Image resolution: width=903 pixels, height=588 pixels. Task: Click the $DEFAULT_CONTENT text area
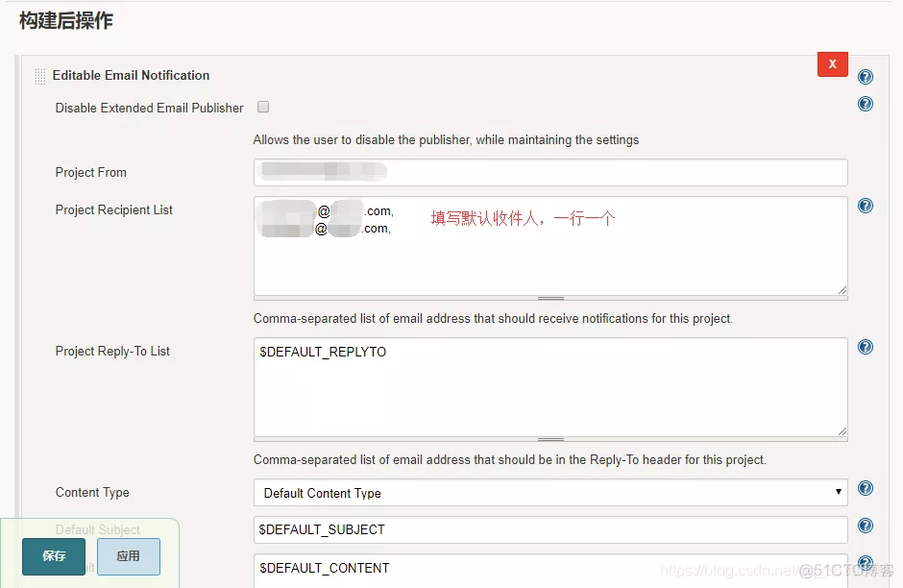coord(550,571)
